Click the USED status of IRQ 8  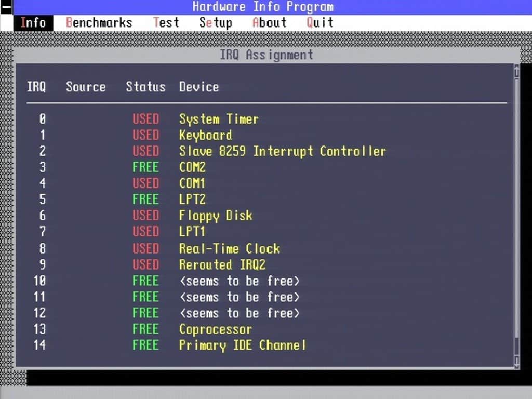145,249
